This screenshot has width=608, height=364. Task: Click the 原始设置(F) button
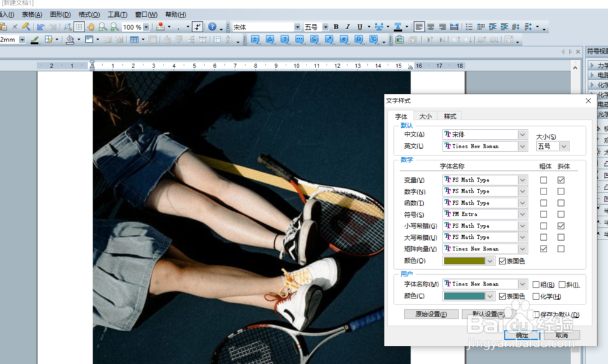[431, 314]
